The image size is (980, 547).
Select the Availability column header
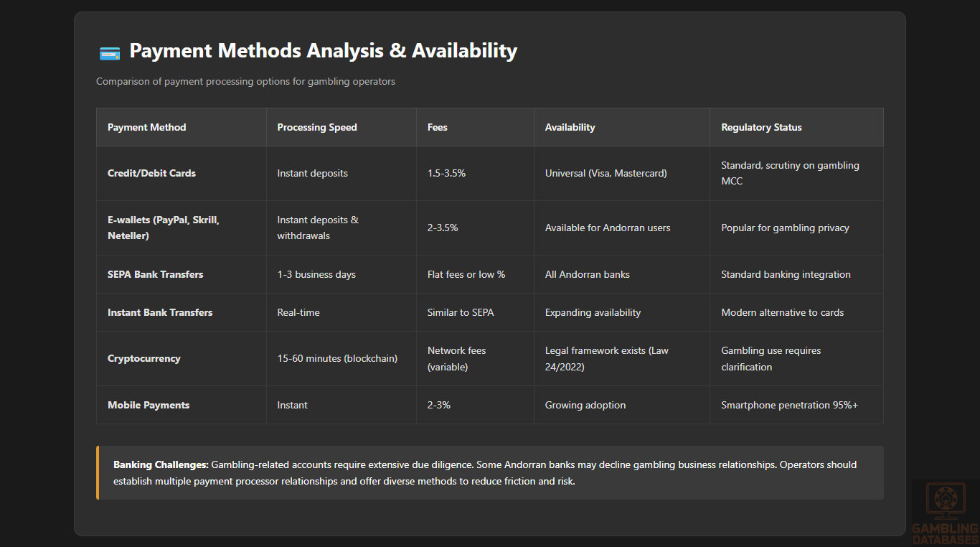[570, 127]
